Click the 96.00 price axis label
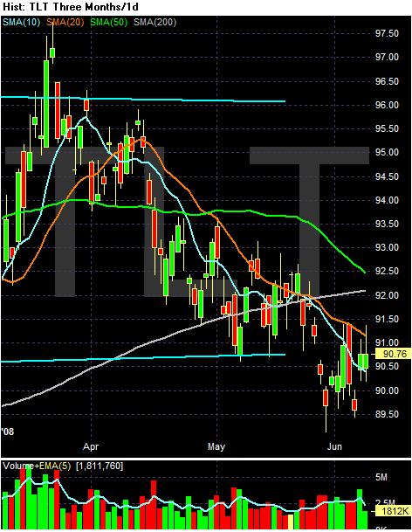The image size is (412, 532). point(387,105)
